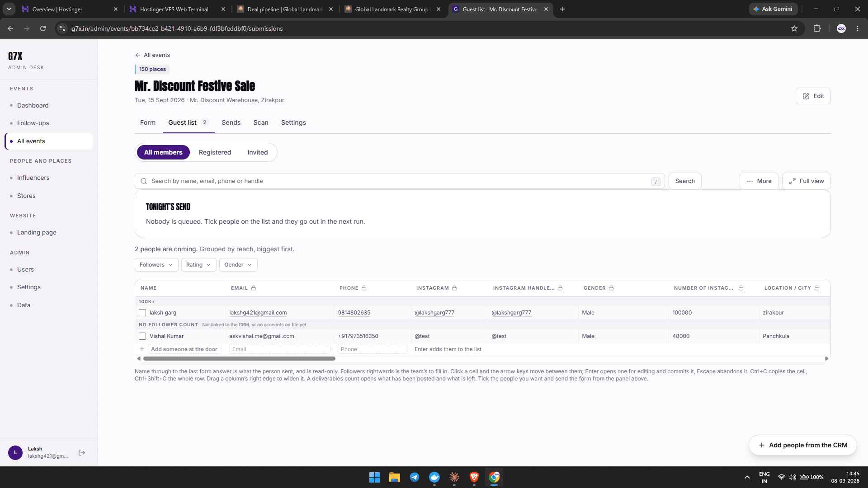Click the Laksh user avatar
This screenshot has height=488, width=868.
click(15, 453)
